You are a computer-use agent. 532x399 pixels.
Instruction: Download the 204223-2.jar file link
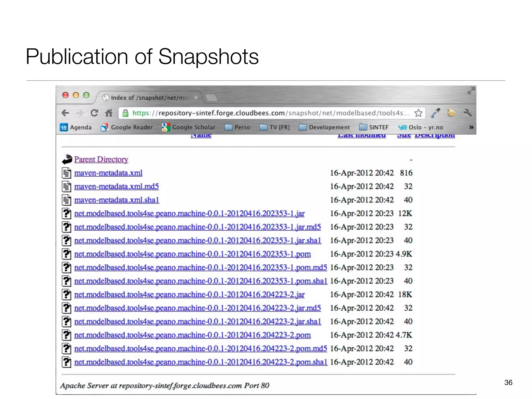(x=189, y=295)
